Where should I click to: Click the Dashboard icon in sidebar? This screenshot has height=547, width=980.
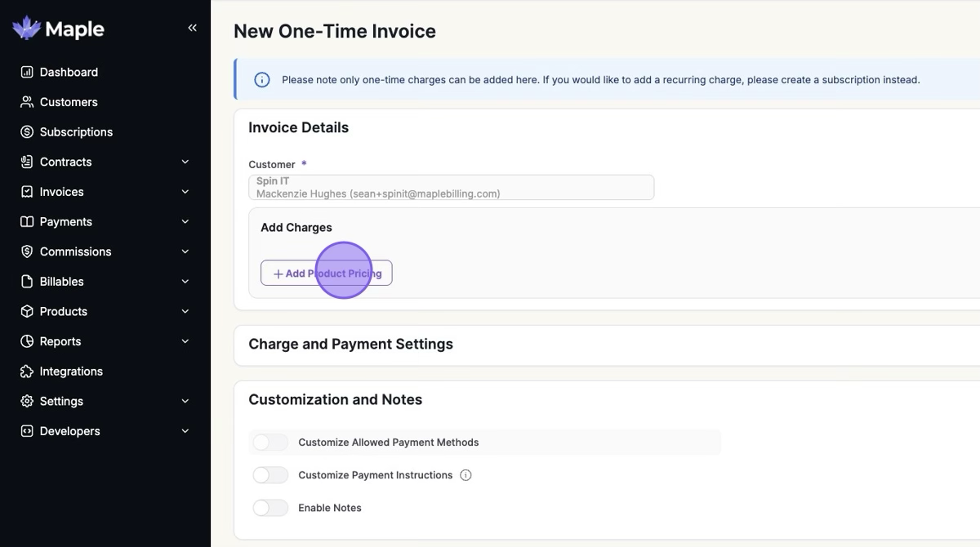pyautogui.click(x=27, y=72)
